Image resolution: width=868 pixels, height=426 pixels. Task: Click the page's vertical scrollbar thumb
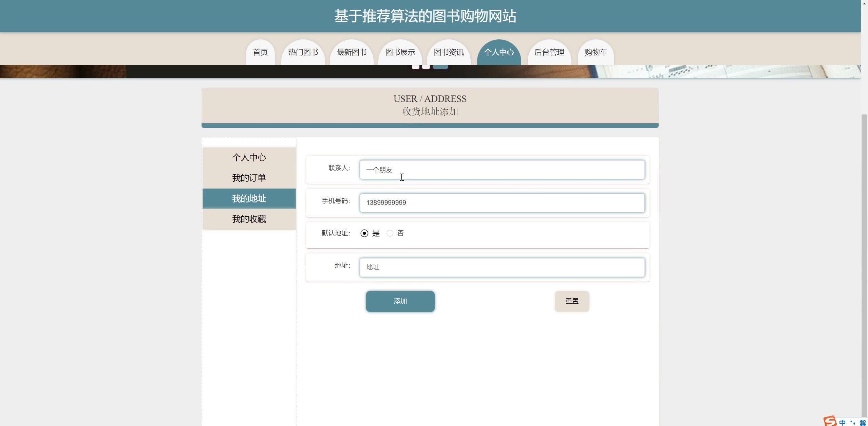click(x=864, y=265)
